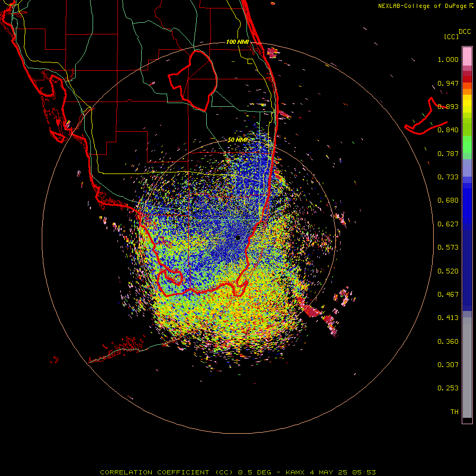Click the DCC [CC] color scale heading
Viewport: 476px width, 476px height.
pyautogui.click(x=457, y=34)
